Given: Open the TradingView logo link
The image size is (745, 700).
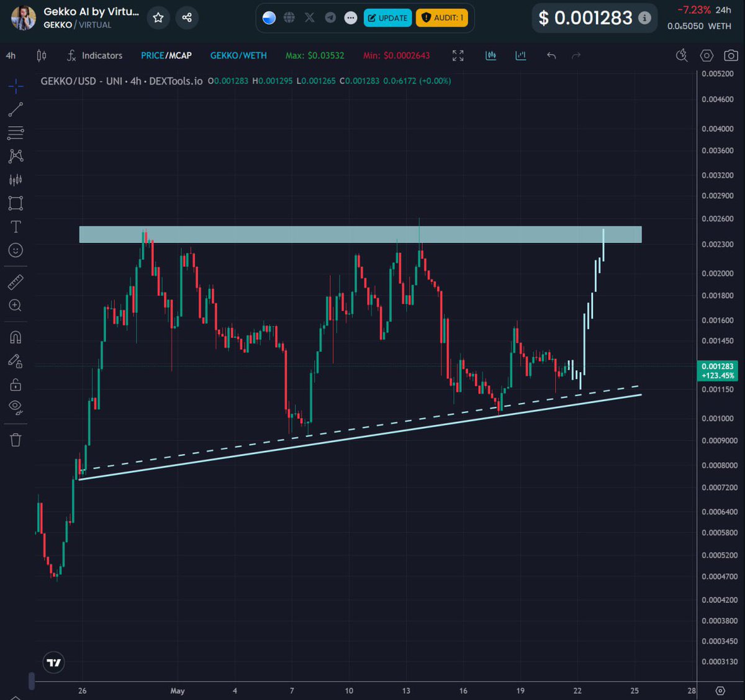Looking at the screenshot, I should [54, 663].
